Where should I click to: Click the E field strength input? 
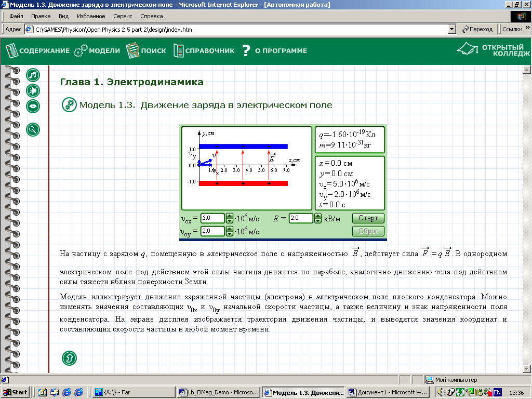301,218
